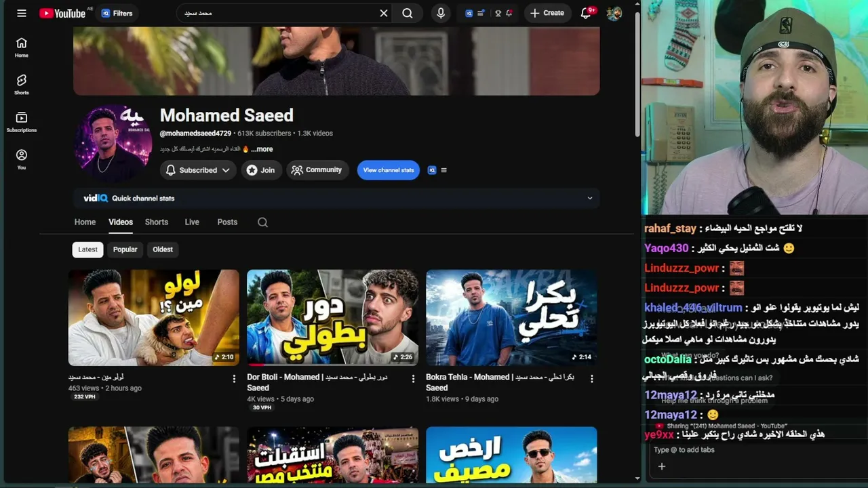Click the channel banner image
The image size is (868, 488).
tap(336, 61)
